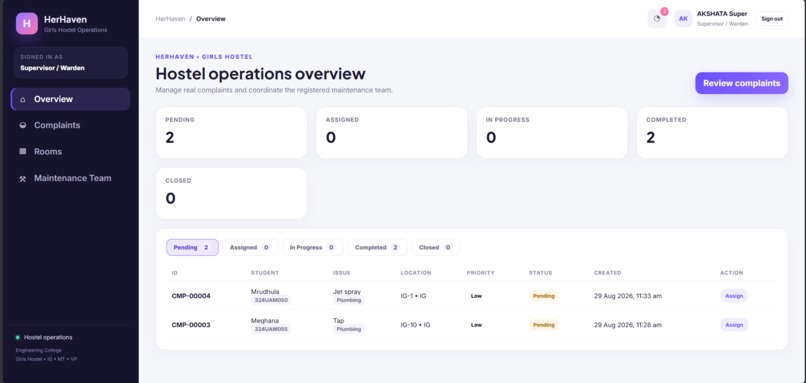The width and height of the screenshot is (806, 383).
Task: Click the Maintenance Team tools icon
Action: 23,178
